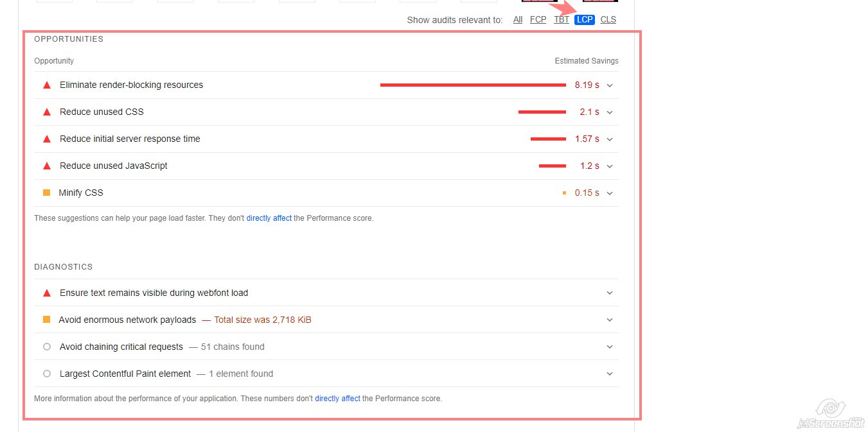Image resolution: width=868 pixels, height=432 pixels.
Task: Click gray circle beside Largest Contentful Paint element
Action: click(47, 374)
